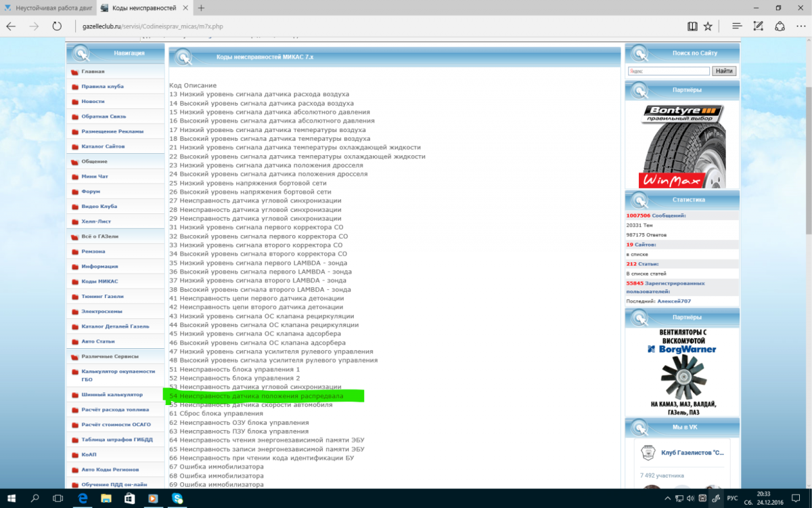Click row '25 Низкий уровень напряжения бортовой сети'
812x508 pixels.
click(x=248, y=183)
